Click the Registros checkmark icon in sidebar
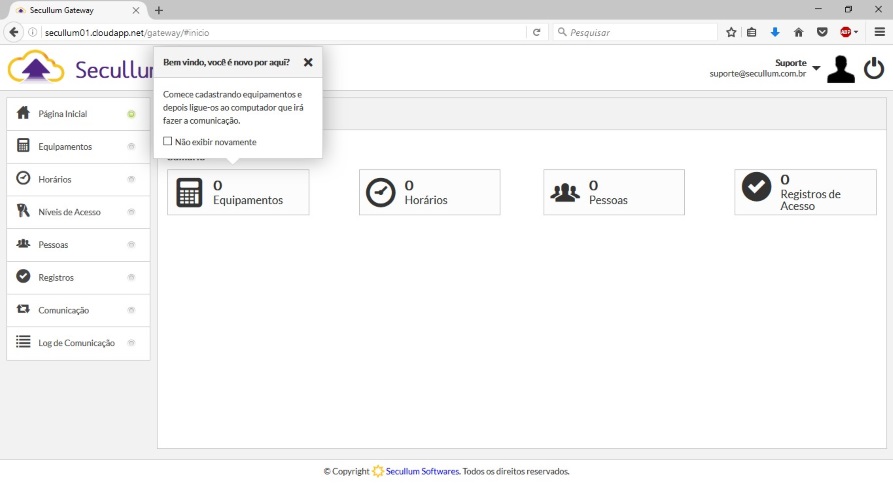Viewport: 893px width, 483px height. [x=23, y=277]
